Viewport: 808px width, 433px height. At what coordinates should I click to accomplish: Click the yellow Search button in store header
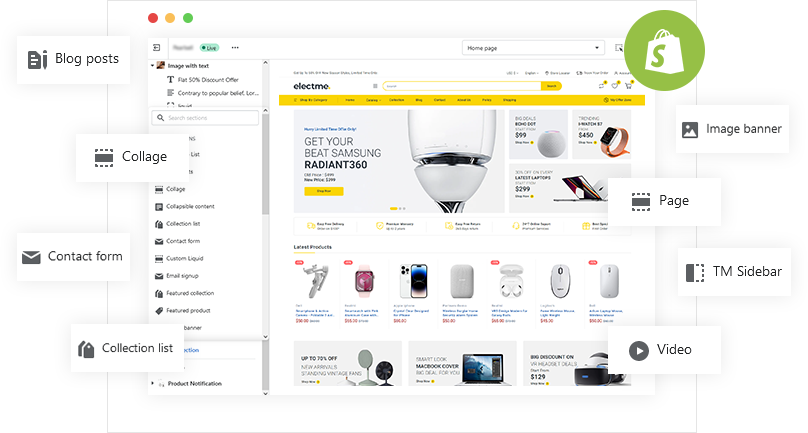pyautogui.click(x=551, y=86)
